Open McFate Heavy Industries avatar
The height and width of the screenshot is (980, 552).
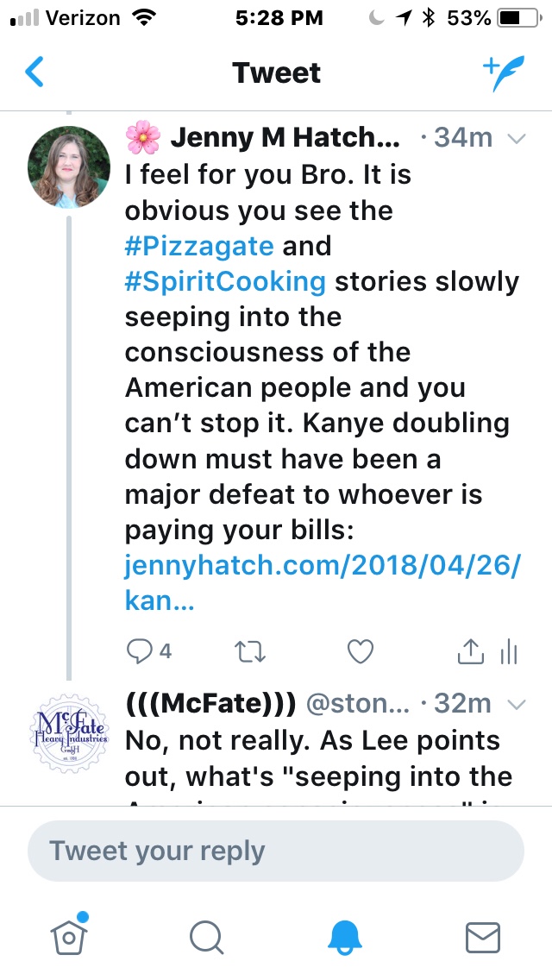click(x=69, y=729)
